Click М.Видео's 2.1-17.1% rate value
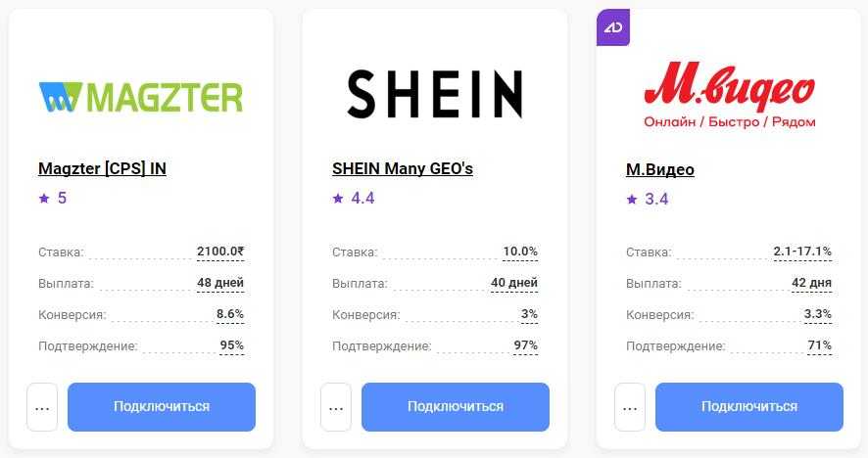 coord(802,252)
